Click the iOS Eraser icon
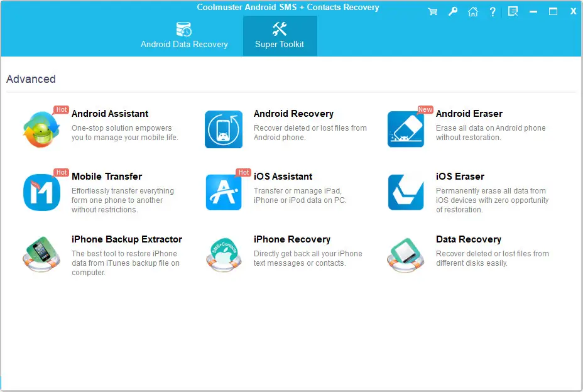 (406, 192)
